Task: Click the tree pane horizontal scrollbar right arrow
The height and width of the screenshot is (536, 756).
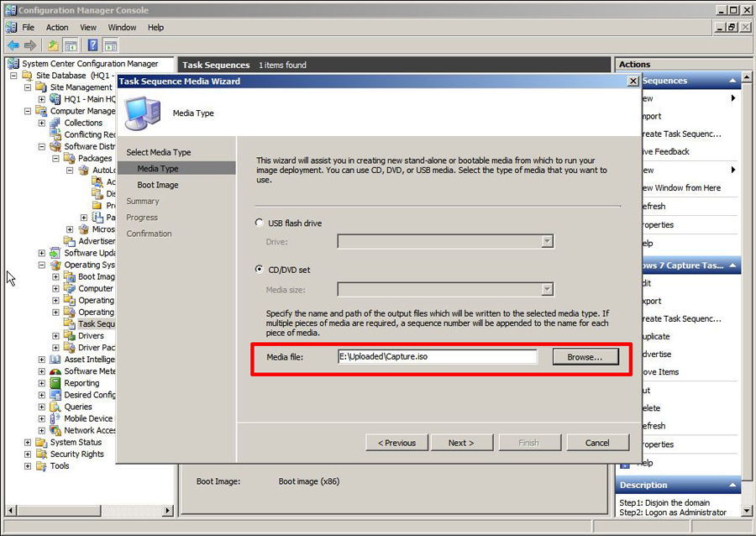Action: click(x=168, y=510)
